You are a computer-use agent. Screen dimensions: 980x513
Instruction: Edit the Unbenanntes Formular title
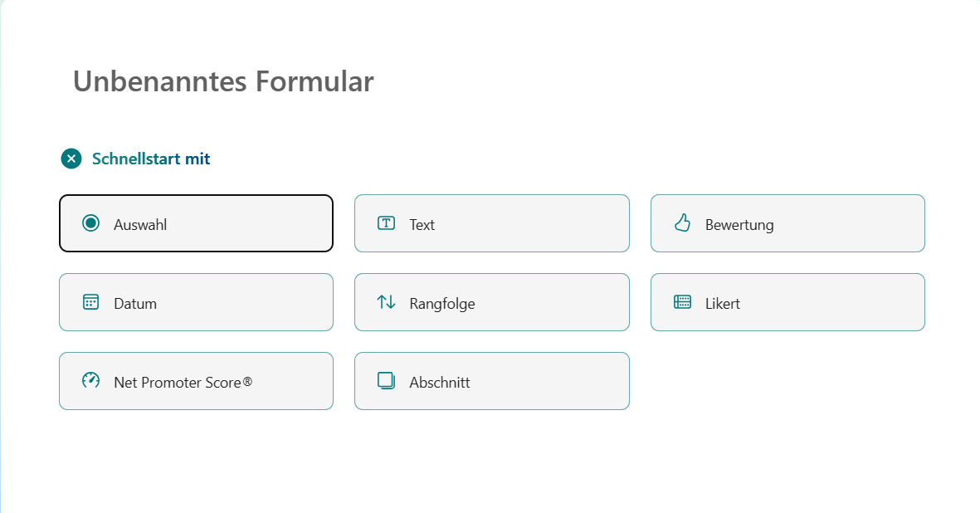click(223, 82)
